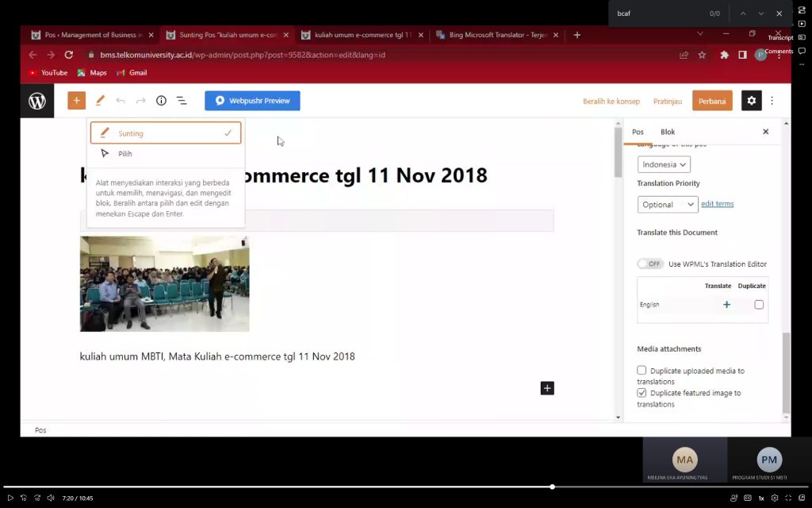Click the Webpushr Preview button
This screenshot has height=508, width=812.
tap(252, 101)
